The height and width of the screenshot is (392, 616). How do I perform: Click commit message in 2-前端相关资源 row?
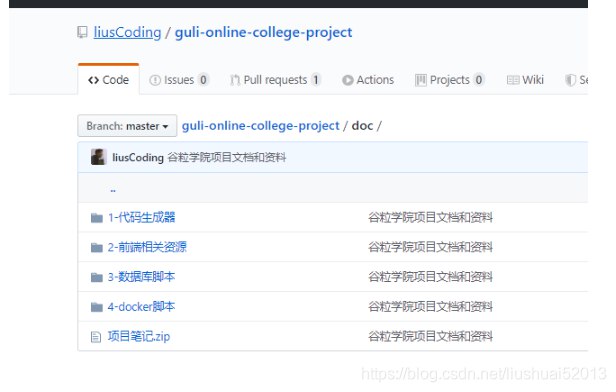tap(430, 247)
